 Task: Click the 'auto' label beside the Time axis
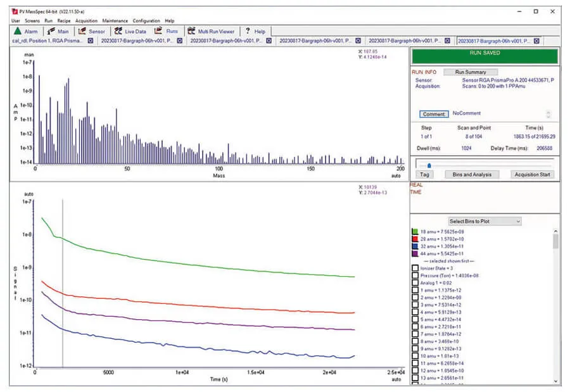(396, 379)
